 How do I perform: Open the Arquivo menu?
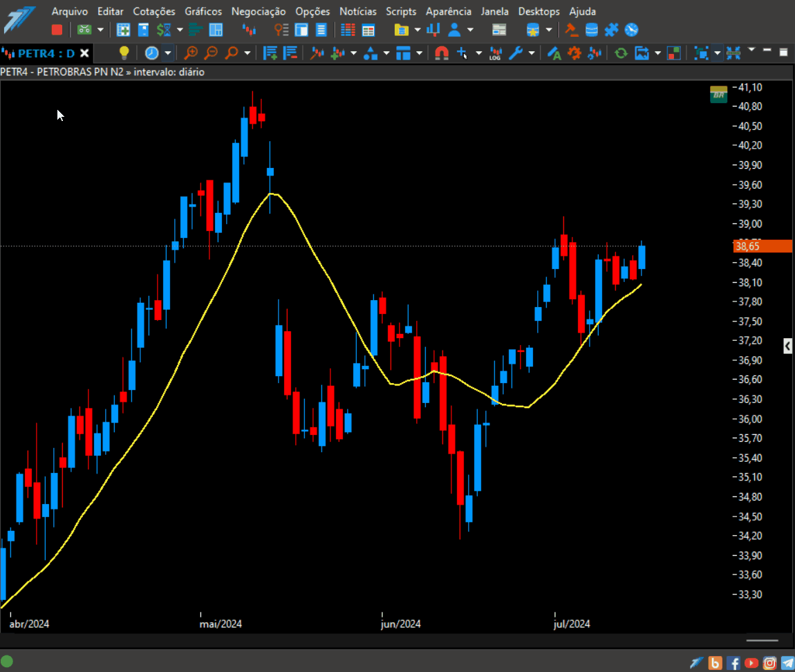coord(69,11)
